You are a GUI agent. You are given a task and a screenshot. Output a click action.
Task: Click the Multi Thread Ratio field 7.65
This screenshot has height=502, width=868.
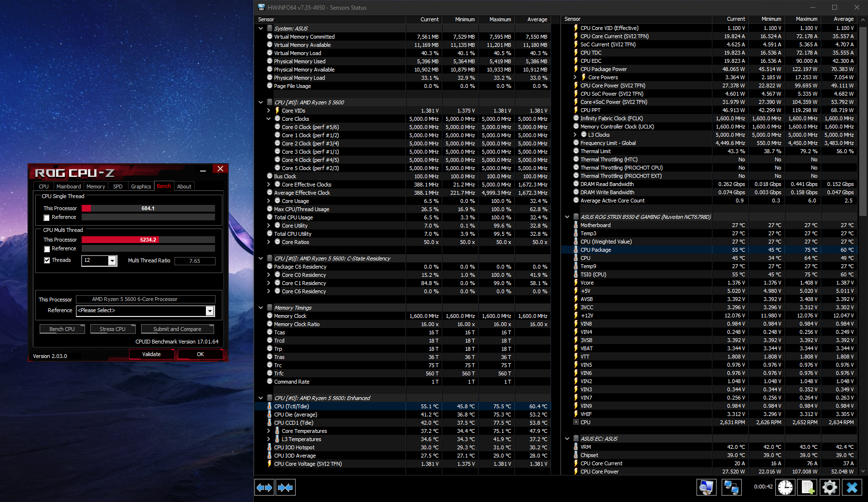point(195,261)
